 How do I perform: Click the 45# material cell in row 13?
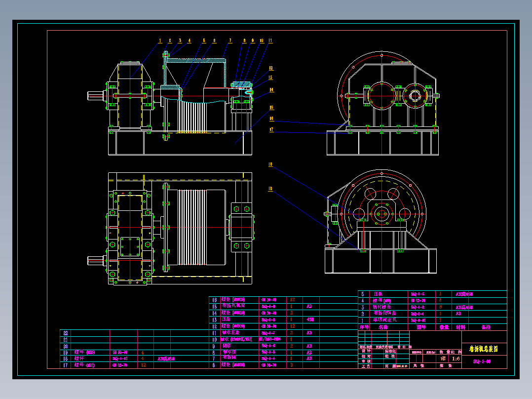coord(310,319)
